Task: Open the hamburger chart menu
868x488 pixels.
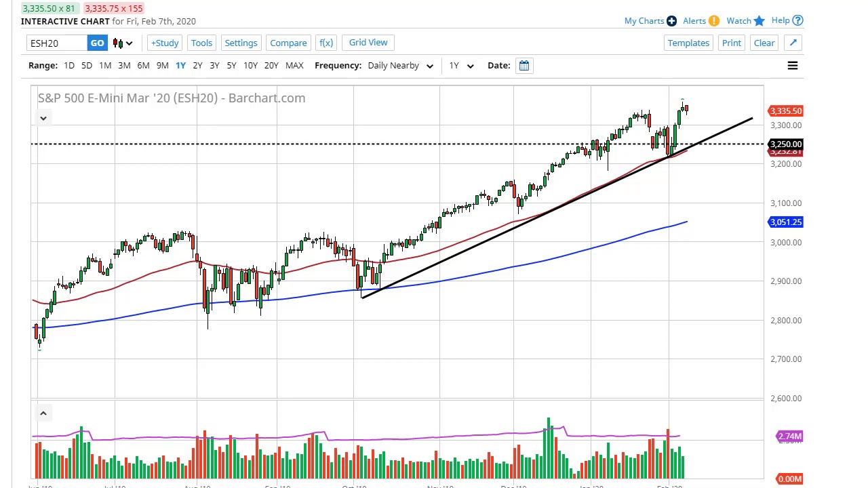Action: (792, 66)
